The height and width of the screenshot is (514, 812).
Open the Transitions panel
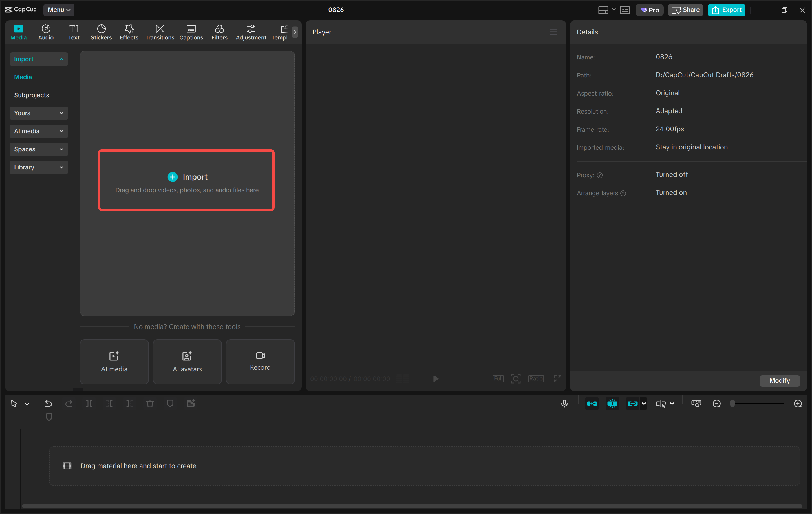[x=160, y=32]
